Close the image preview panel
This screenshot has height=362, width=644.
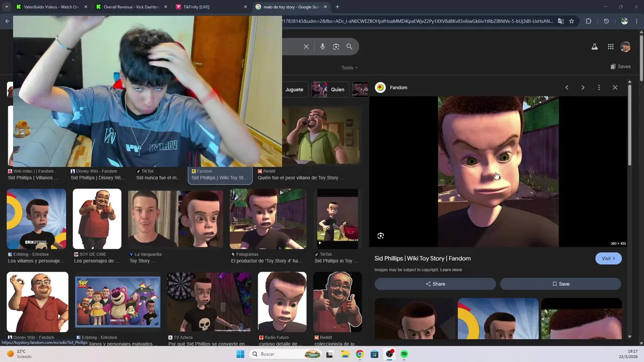(615, 87)
